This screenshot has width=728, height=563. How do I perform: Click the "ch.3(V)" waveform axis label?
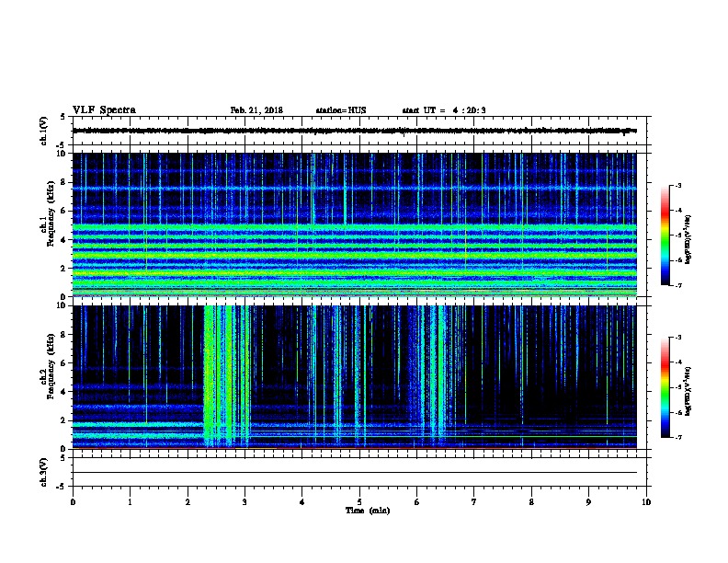click(x=44, y=472)
